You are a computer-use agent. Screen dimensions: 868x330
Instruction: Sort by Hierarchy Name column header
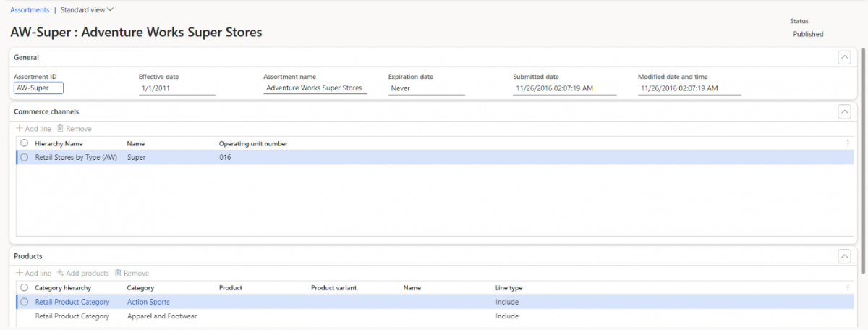[x=59, y=143]
